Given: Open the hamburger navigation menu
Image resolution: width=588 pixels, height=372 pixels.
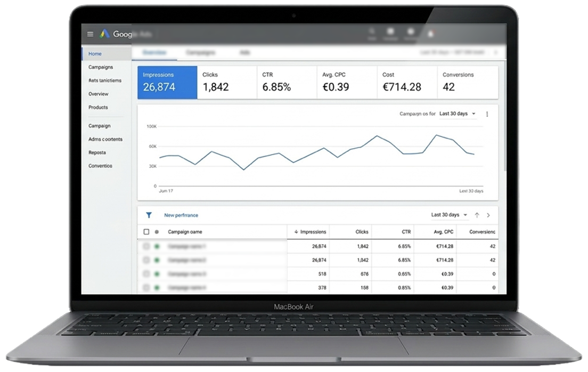Looking at the screenshot, I should 90,34.
